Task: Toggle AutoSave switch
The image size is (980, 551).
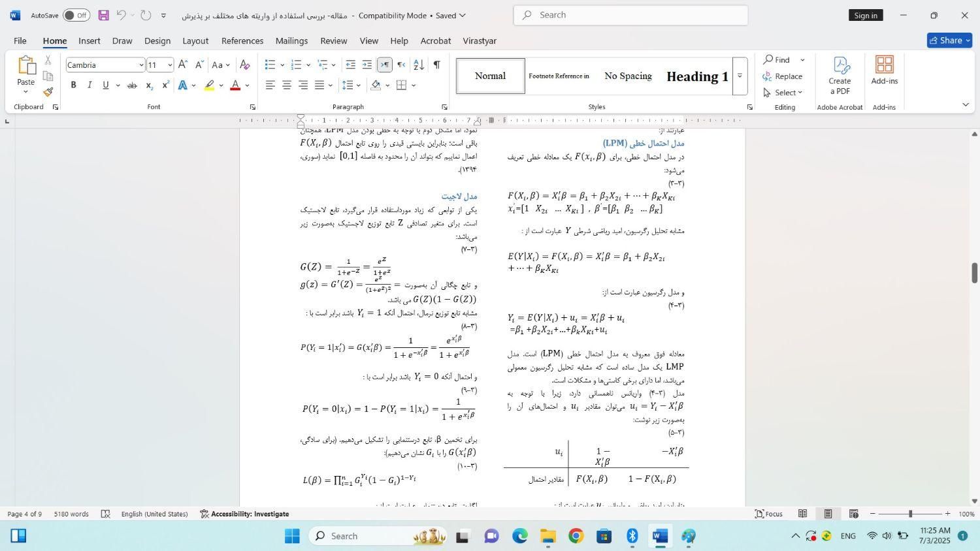Action: 76,15
